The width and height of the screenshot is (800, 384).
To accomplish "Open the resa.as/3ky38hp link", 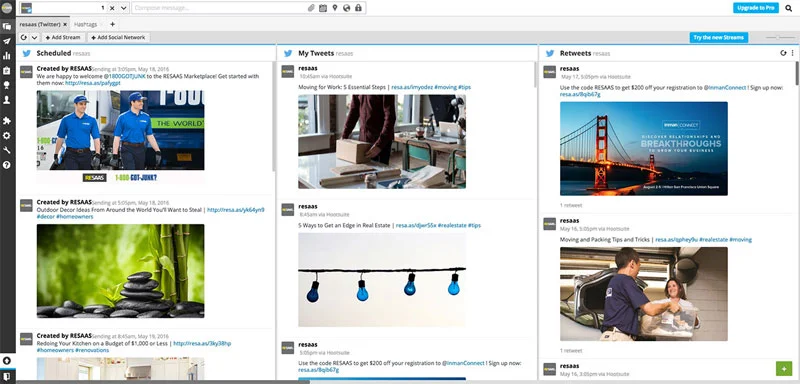I will [202, 344].
